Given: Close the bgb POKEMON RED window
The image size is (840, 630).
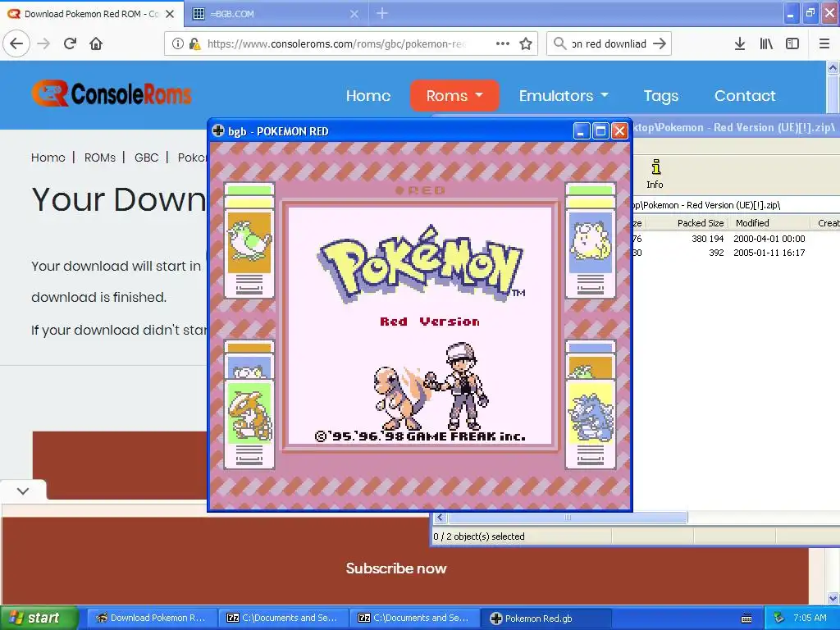Looking at the screenshot, I should pyautogui.click(x=619, y=130).
